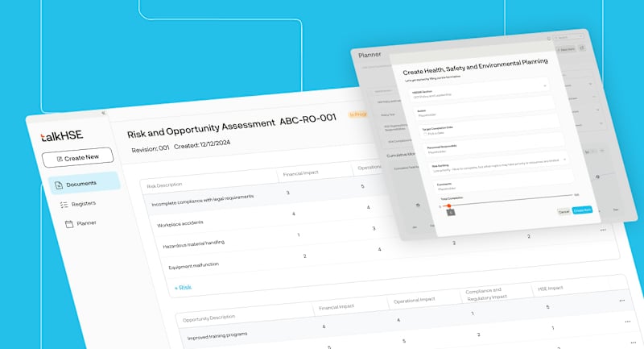Click Compliance and Regulatory Impact column header
Viewport: 644px width, 349px height.
[x=486, y=294]
